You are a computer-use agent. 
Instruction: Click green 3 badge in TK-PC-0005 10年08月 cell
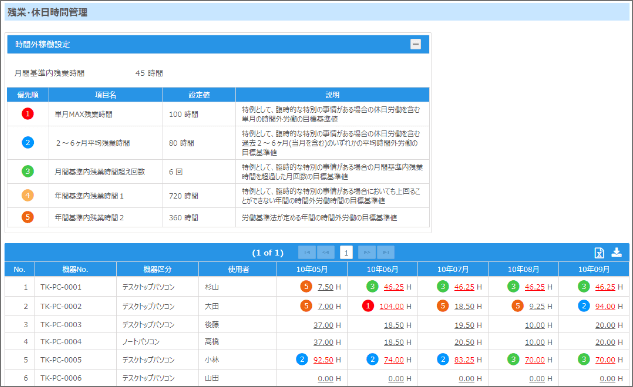click(x=513, y=359)
